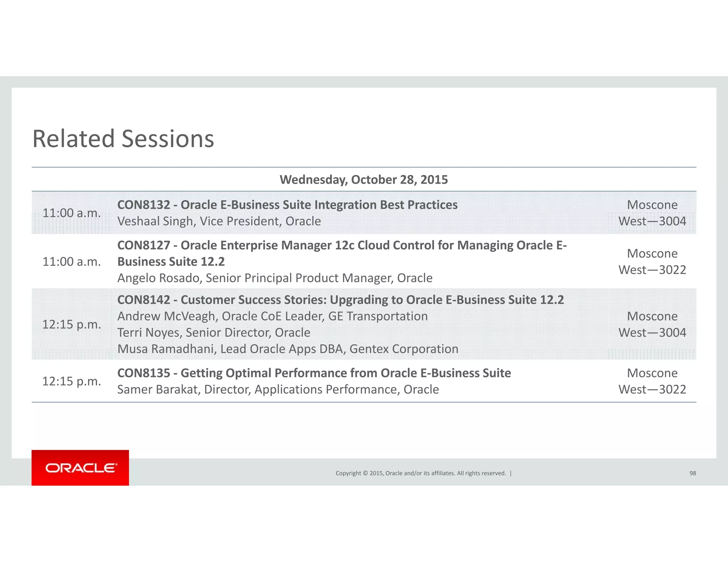Click 'Musa Ramadhani, Lead Oracle Apps DBA' line
The image size is (728, 562).
pyautogui.click(x=288, y=349)
